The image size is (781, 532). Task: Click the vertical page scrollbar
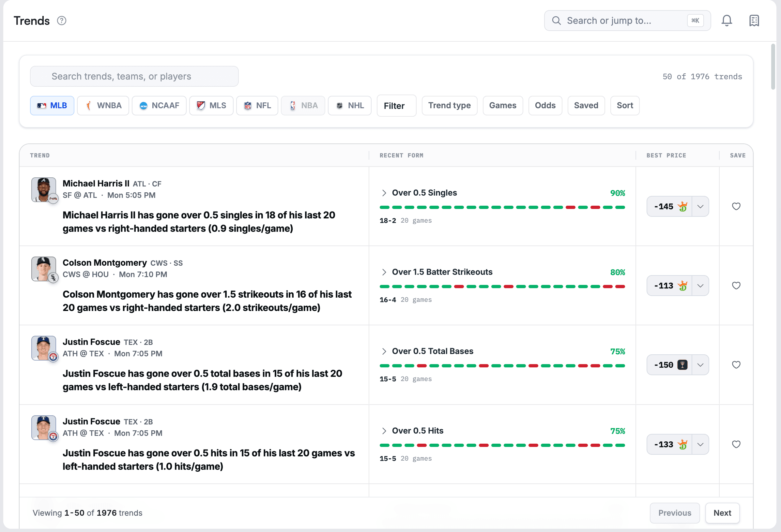[x=773, y=66]
